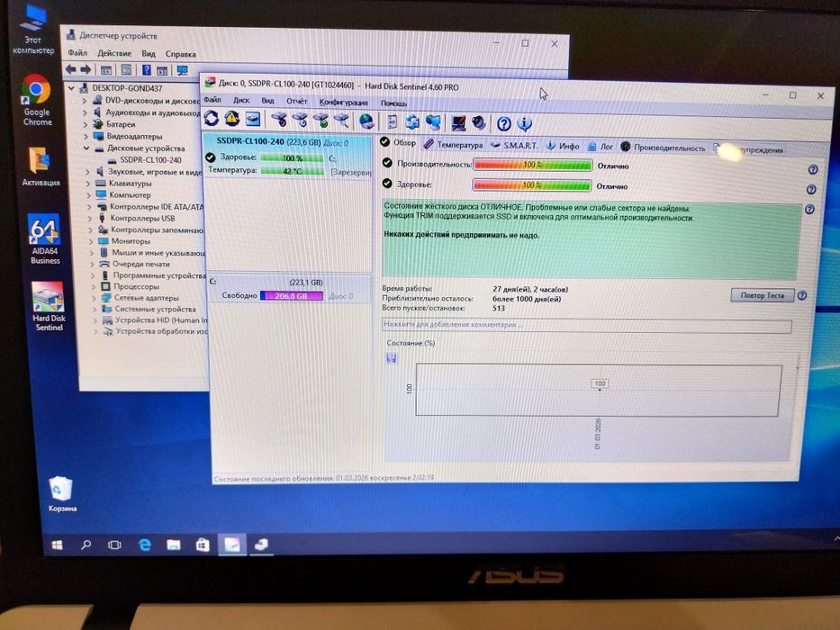Click help icon next to Производительность bar
840x630 pixels.
(x=813, y=170)
